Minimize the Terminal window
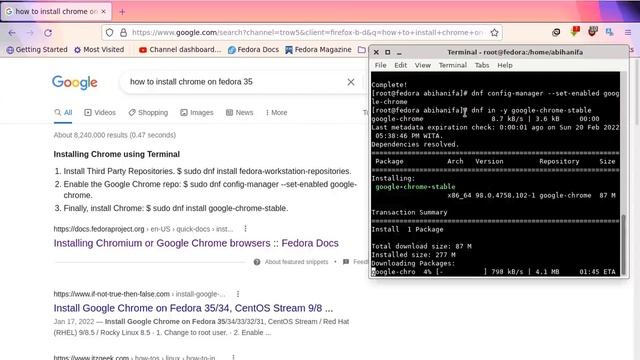 (399, 53)
